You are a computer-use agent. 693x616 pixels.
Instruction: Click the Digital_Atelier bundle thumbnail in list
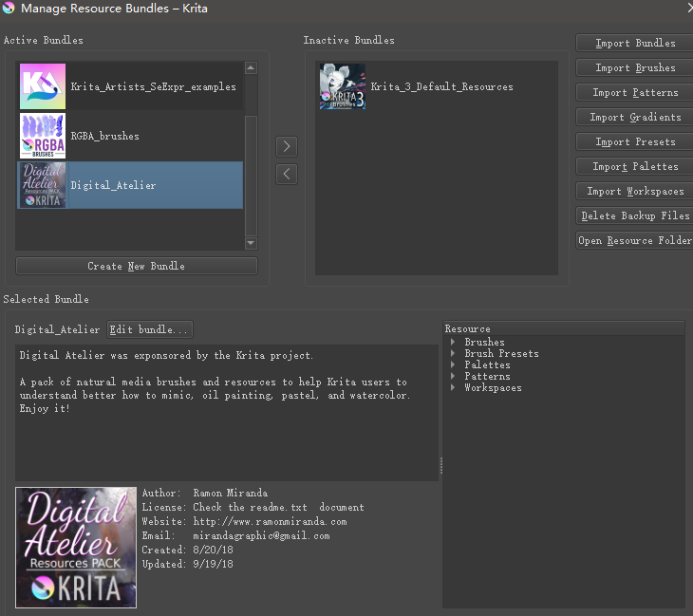[x=43, y=185]
